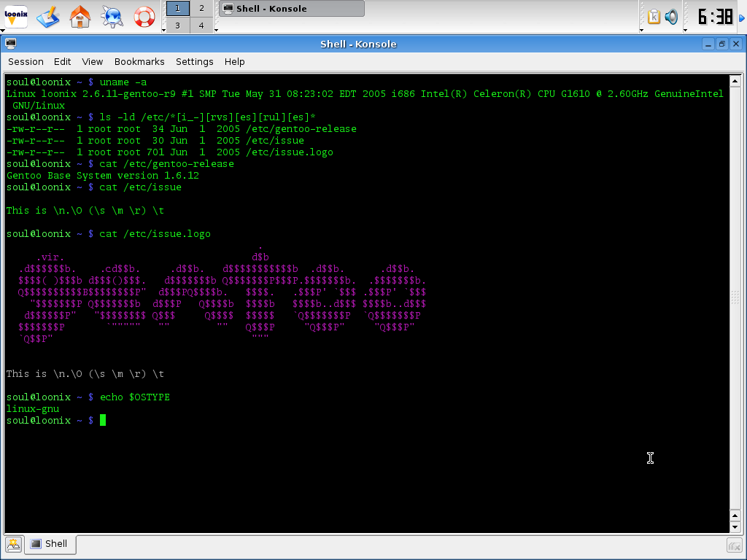Click the 'cat /etc/issue.logo' command
747x560 pixels.
(155, 234)
